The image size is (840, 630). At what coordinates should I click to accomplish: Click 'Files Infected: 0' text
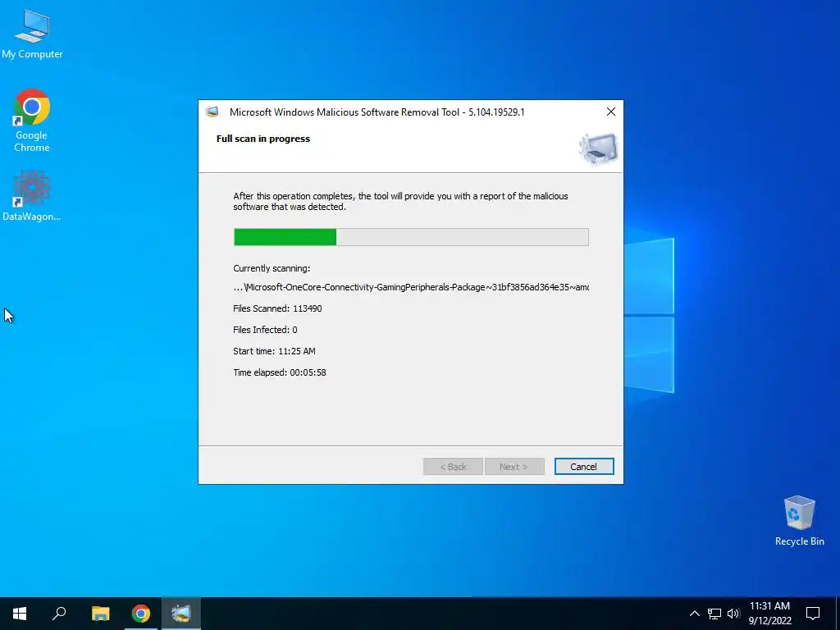(265, 330)
